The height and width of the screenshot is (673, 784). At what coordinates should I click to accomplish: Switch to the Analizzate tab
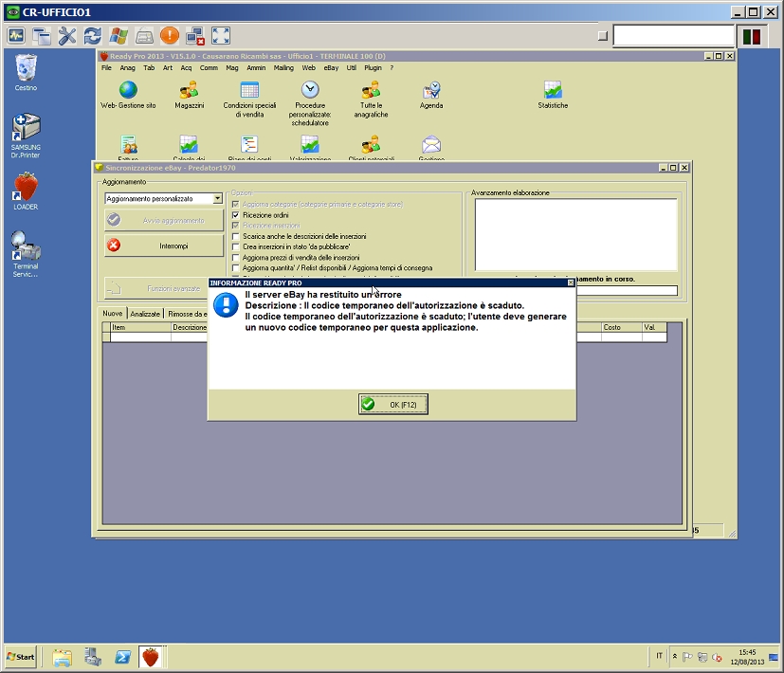click(x=145, y=314)
